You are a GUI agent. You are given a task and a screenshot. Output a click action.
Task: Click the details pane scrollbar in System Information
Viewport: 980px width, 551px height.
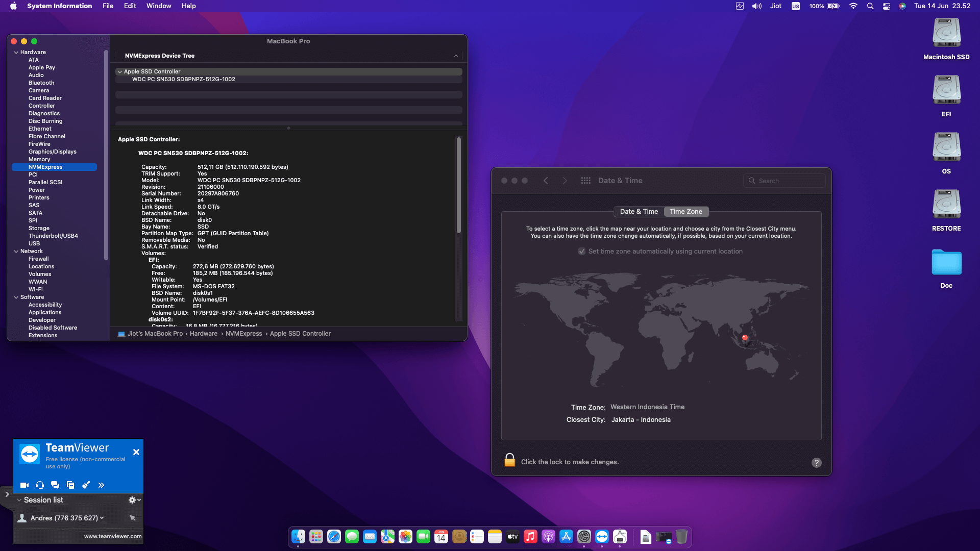pyautogui.click(x=459, y=185)
